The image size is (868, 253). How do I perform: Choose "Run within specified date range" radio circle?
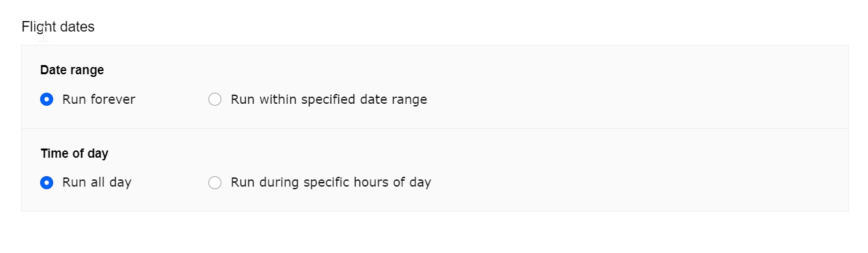tap(215, 100)
